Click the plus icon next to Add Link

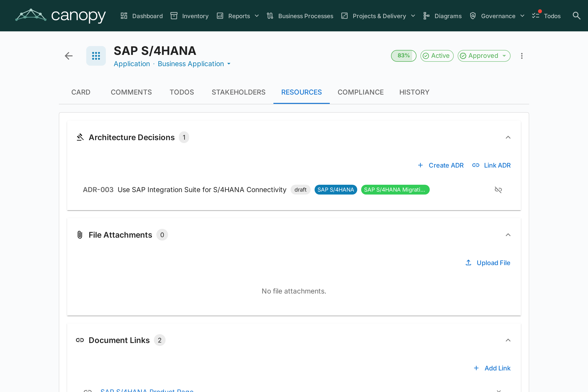476,368
